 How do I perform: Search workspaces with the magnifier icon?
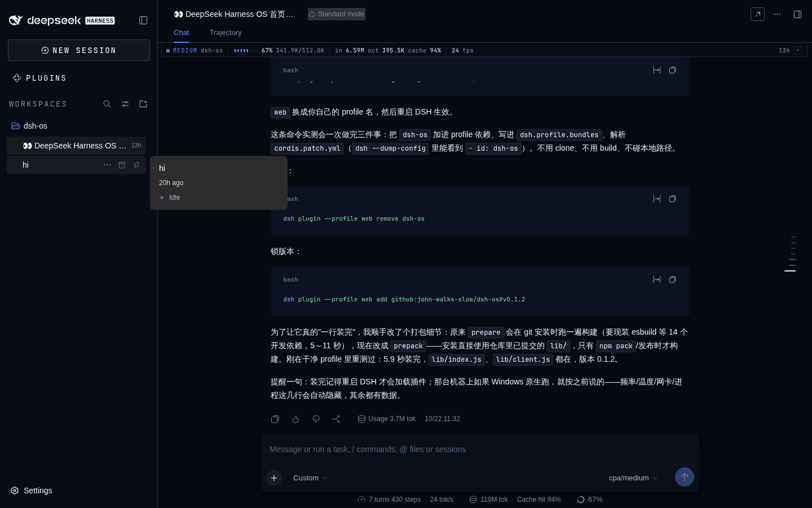tap(107, 104)
